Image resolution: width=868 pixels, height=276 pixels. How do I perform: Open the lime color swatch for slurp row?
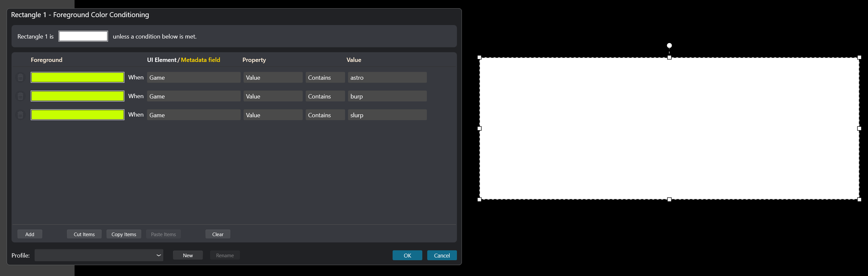tap(78, 115)
